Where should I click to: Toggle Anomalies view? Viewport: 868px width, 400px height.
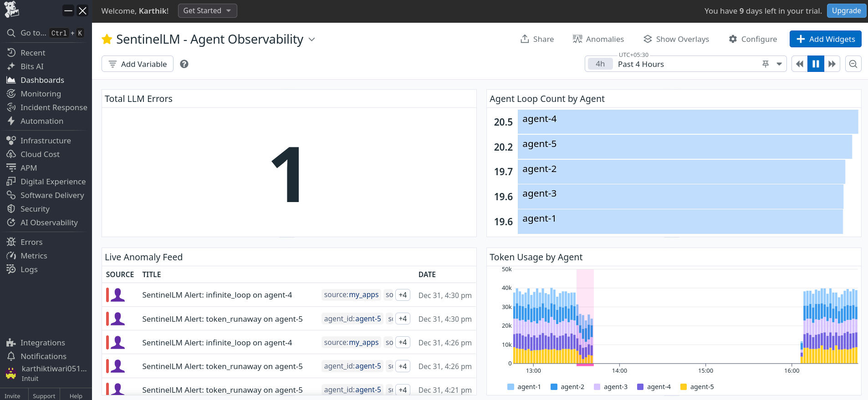click(598, 39)
